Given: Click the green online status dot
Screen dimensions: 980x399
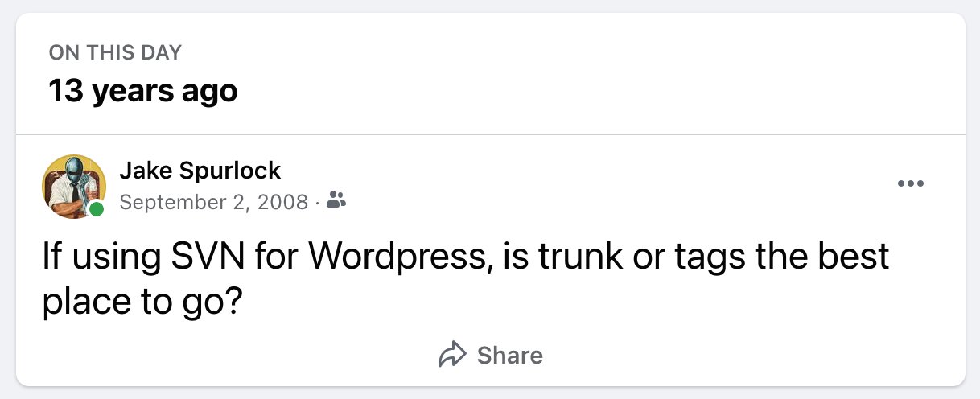Looking at the screenshot, I should coord(97,210).
